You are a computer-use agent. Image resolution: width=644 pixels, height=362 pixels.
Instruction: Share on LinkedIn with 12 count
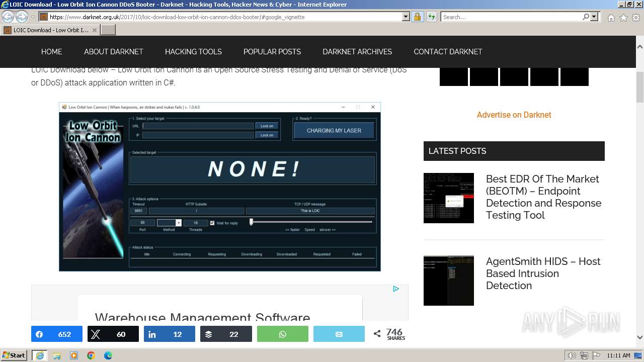pos(170,334)
